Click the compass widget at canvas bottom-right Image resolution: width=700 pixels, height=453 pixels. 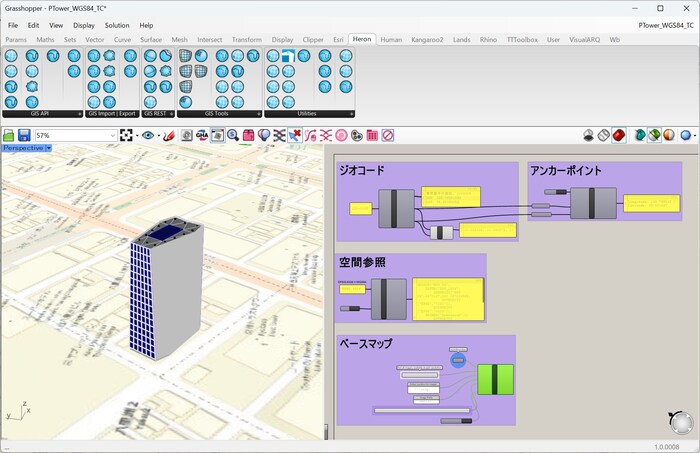click(677, 423)
